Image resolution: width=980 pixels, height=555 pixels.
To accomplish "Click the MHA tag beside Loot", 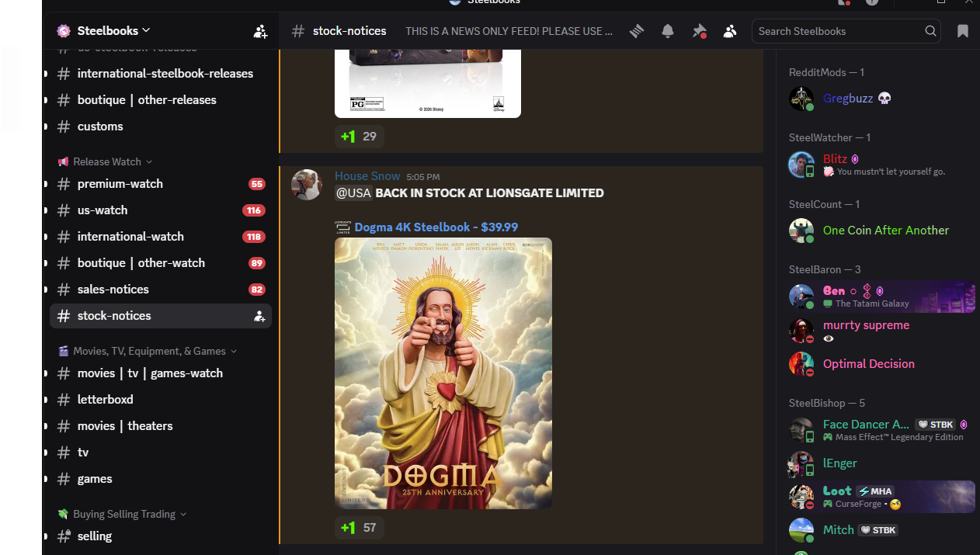I will 875,491.
